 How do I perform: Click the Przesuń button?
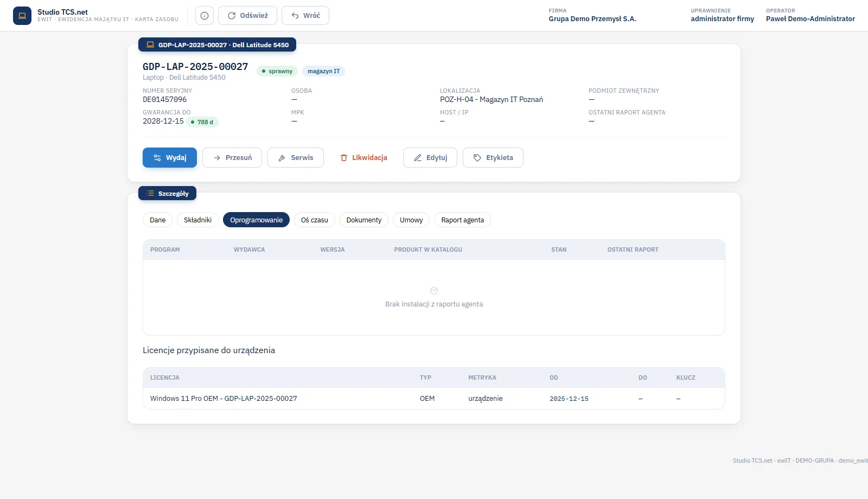pyautogui.click(x=232, y=158)
